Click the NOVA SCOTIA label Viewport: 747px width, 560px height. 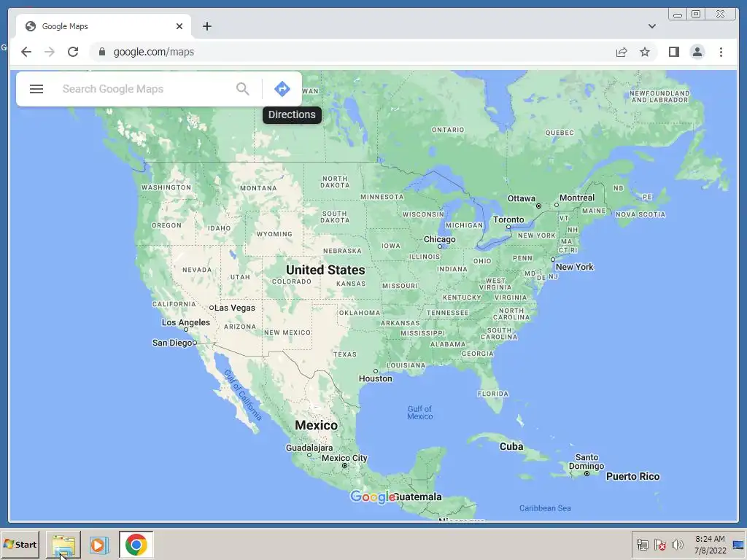[640, 214]
